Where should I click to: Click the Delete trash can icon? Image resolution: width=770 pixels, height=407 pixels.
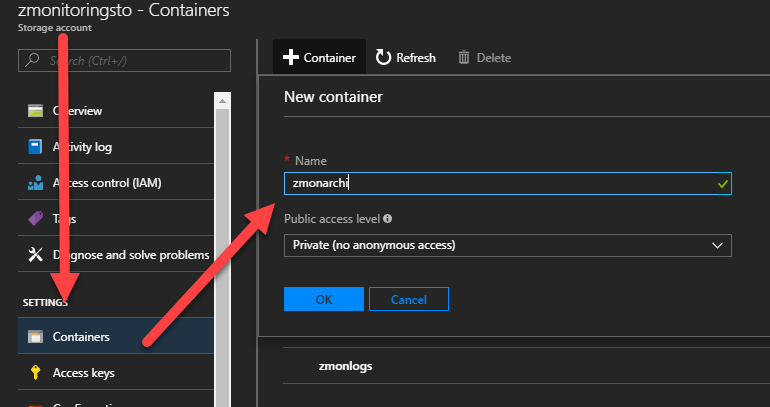coord(464,58)
